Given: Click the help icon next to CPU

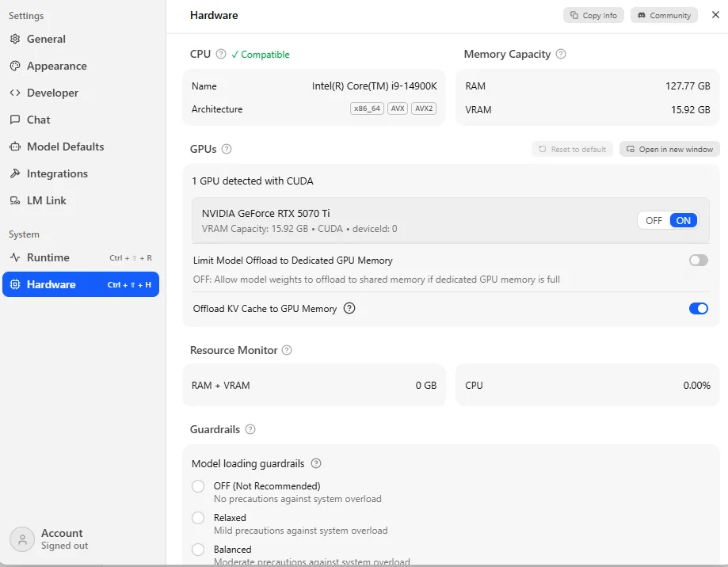Looking at the screenshot, I should click(221, 55).
